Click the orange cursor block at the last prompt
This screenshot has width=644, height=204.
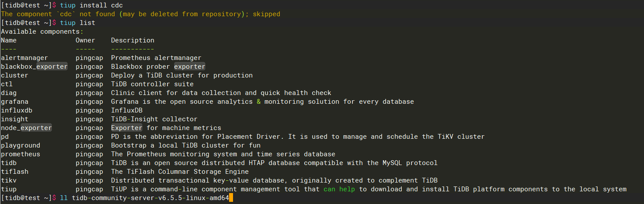pyautogui.click(x=231, y=198)
